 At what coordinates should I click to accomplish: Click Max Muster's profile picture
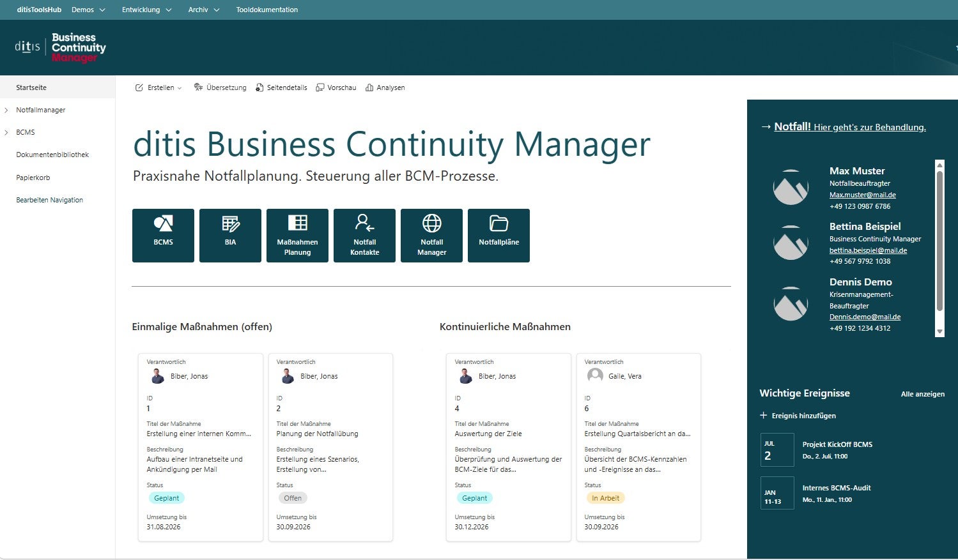pyautogui.click(x=791, y=187)
